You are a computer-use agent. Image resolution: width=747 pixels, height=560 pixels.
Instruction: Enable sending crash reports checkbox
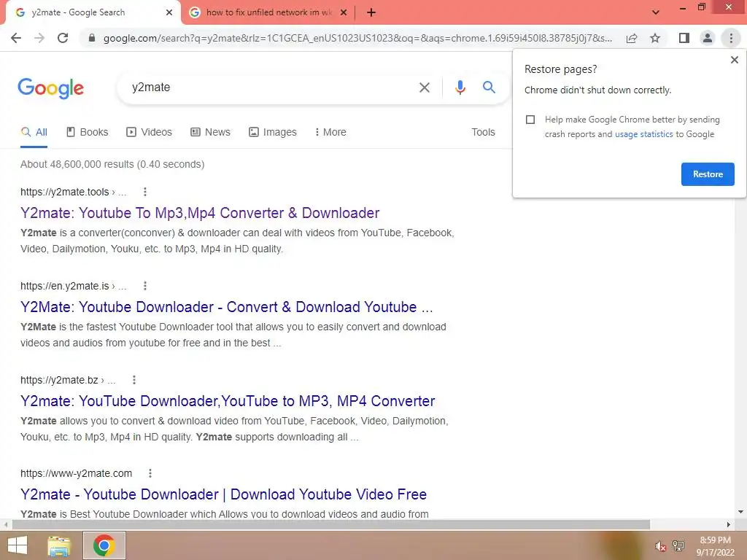point(530,120)
